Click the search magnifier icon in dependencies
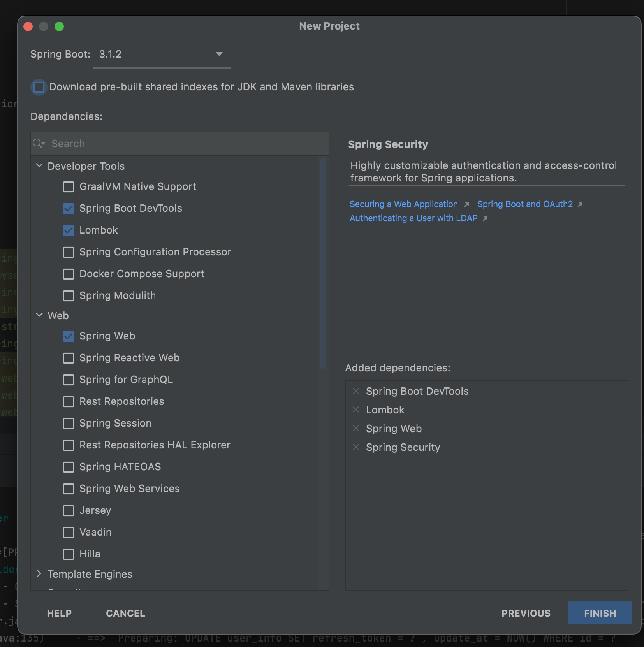This screenshot has height=647, width=644. coord(39,143)
